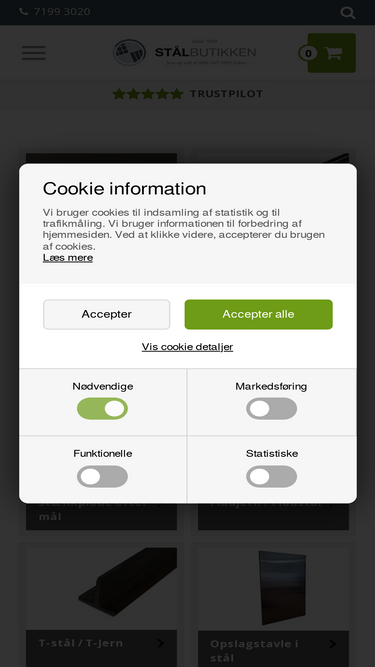Open the Læs mere link
This screenshot has height=667, width=375.
(68, 258)
